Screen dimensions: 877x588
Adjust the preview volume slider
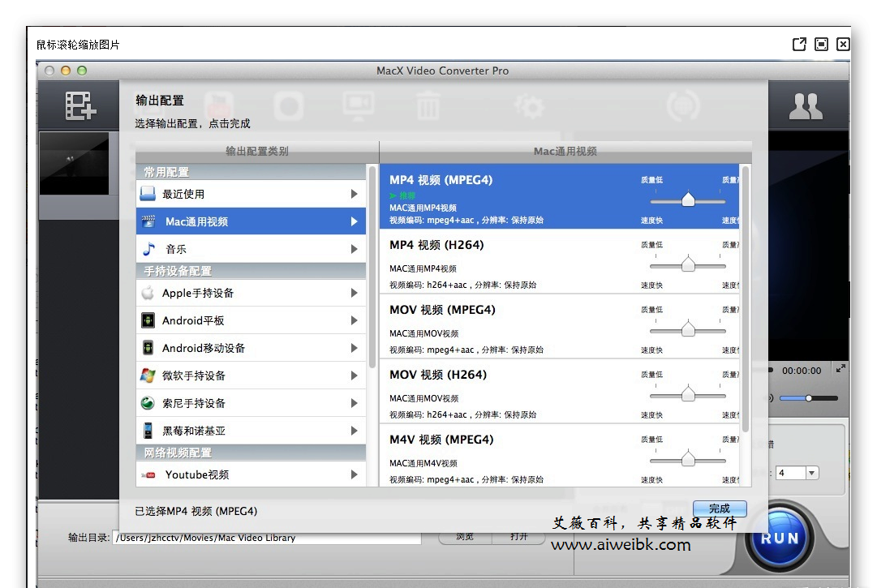[808, 398]
